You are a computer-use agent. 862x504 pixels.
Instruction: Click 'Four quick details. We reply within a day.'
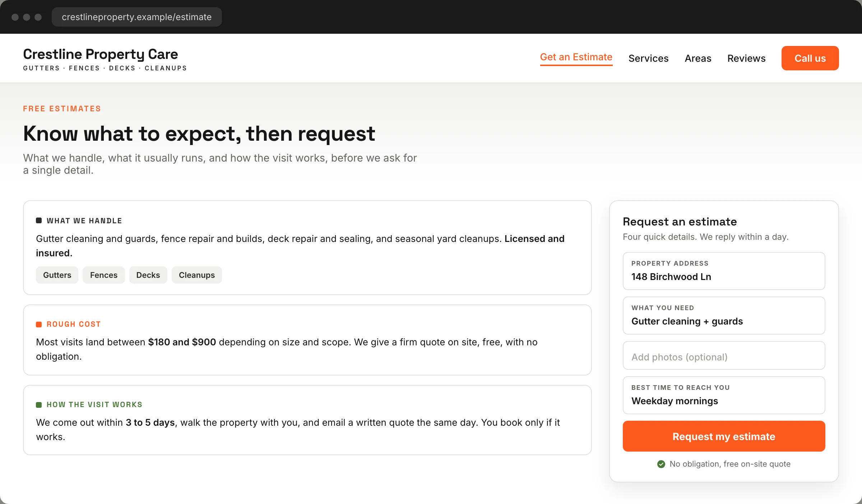705,237
